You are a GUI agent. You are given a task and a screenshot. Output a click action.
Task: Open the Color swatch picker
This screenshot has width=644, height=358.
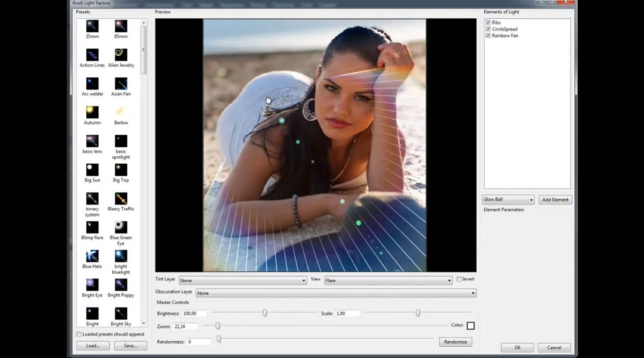coord(471,326)
